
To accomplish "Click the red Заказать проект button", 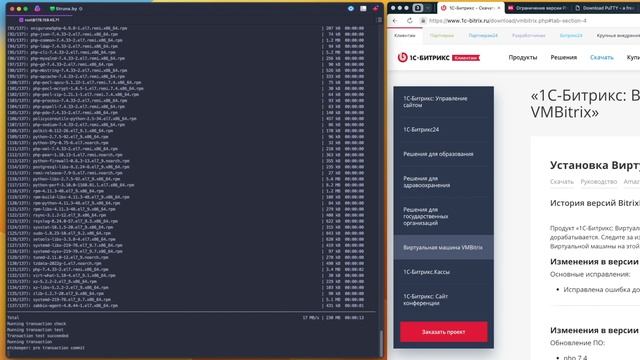I will (x=443, y=332).
